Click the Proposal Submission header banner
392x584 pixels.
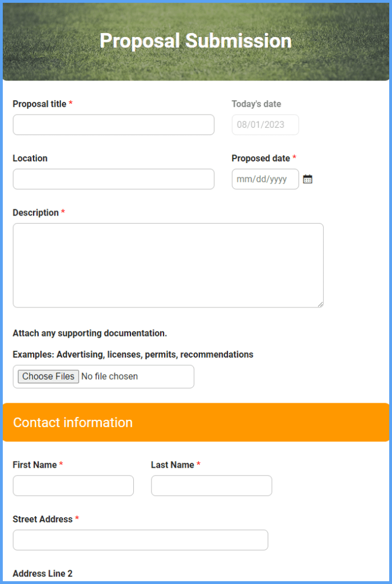[x=196, y=41]
